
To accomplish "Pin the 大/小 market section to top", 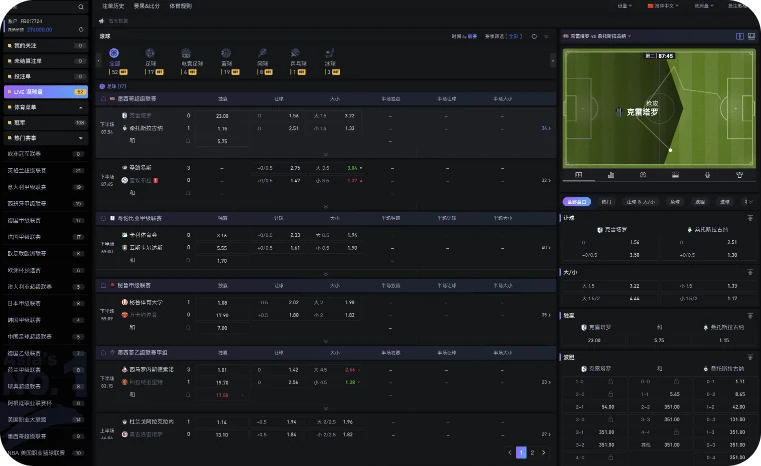I will click(x=750, y=272).
